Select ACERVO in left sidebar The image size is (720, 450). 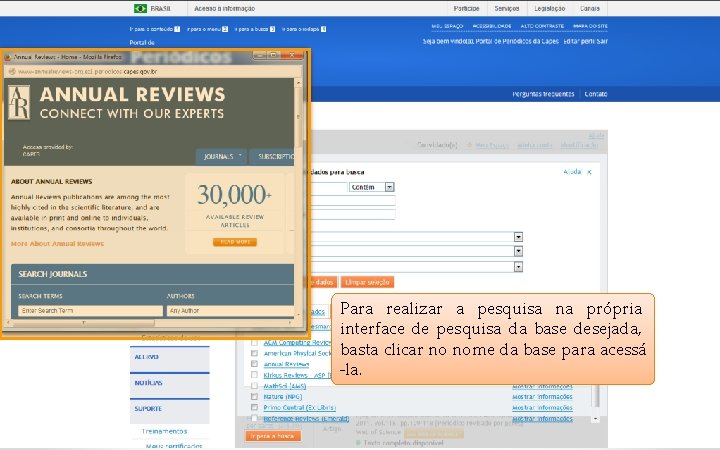coord(169,357)
